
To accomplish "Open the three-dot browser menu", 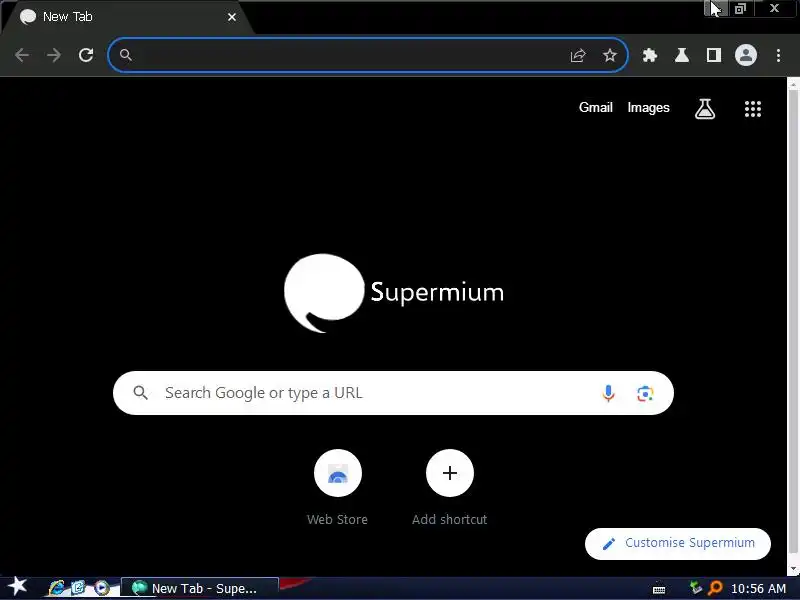I will pos(778,55).
